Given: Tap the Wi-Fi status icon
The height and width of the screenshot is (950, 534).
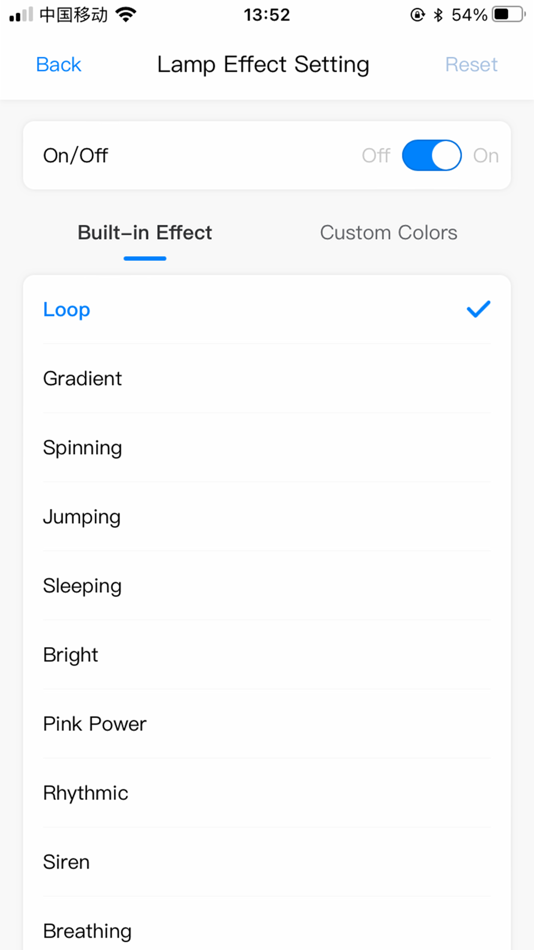Looking at the screenshot, I should (125, 15).
